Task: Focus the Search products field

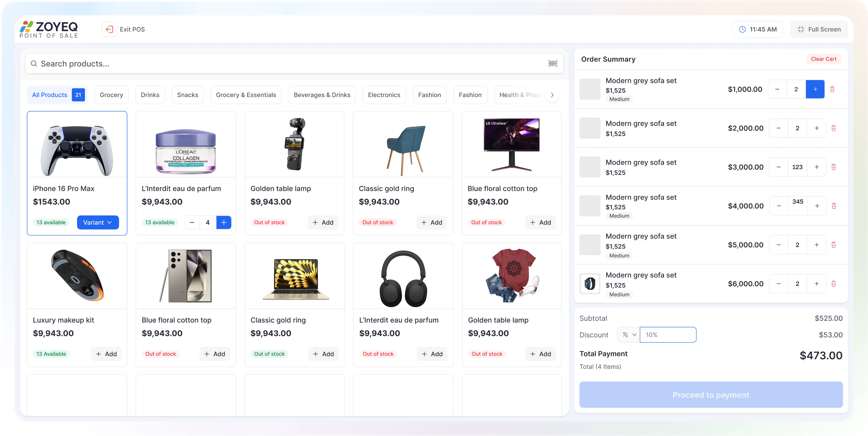Action: coord(294,63)
